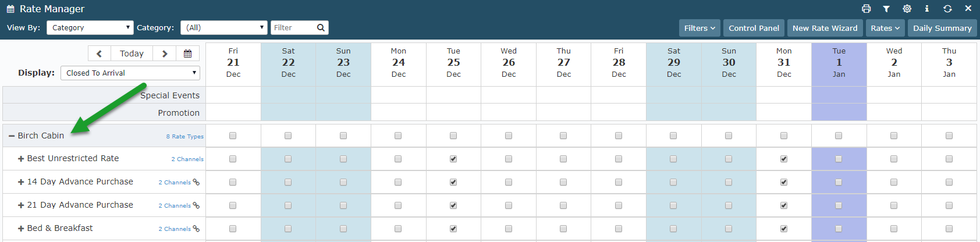Open the Rates menu

tap(885, 28)
